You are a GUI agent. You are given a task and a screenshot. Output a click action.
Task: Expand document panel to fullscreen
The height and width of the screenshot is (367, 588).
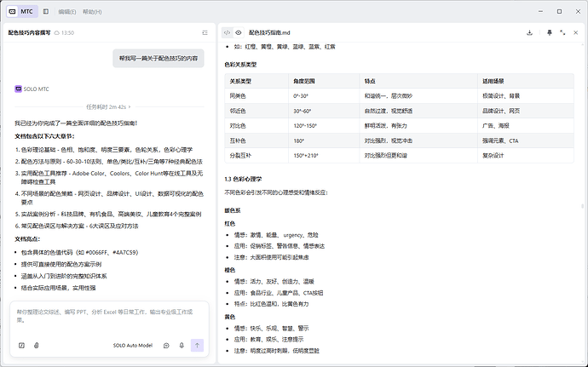[x=562, y=32]
